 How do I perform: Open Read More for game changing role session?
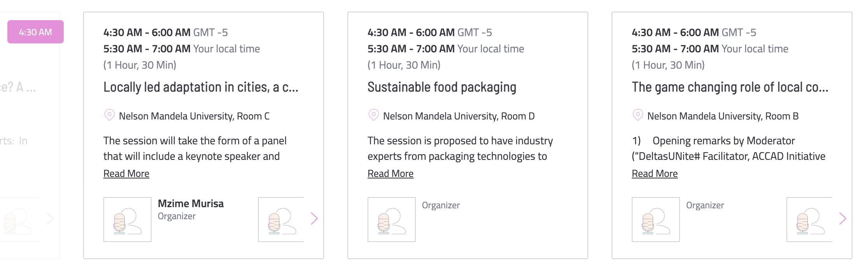[655, 173]
